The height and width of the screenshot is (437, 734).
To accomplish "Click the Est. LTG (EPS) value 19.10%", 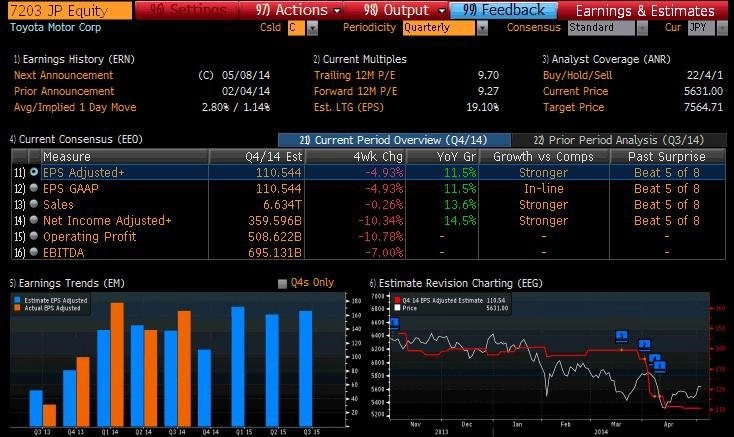I will (x=482, y=107).
